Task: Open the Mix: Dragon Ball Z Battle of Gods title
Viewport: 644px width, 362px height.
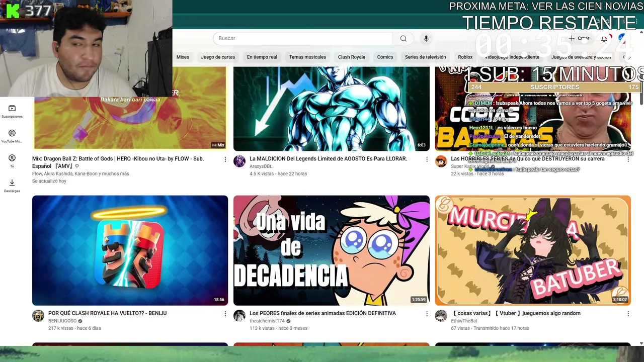Action: click(x=118, y=162)
